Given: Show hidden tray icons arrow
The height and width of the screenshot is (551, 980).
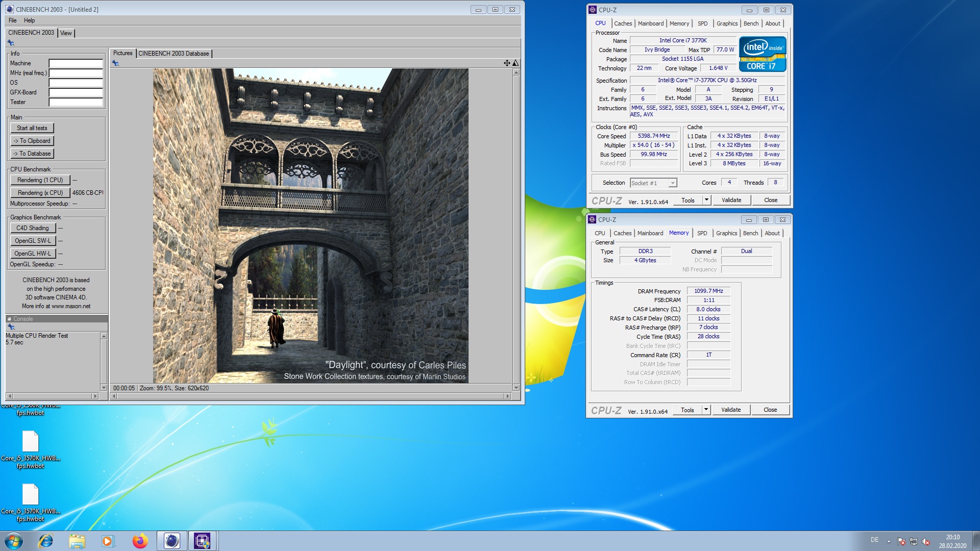Looking at the screenshot, I should click(x=889, y=541).
